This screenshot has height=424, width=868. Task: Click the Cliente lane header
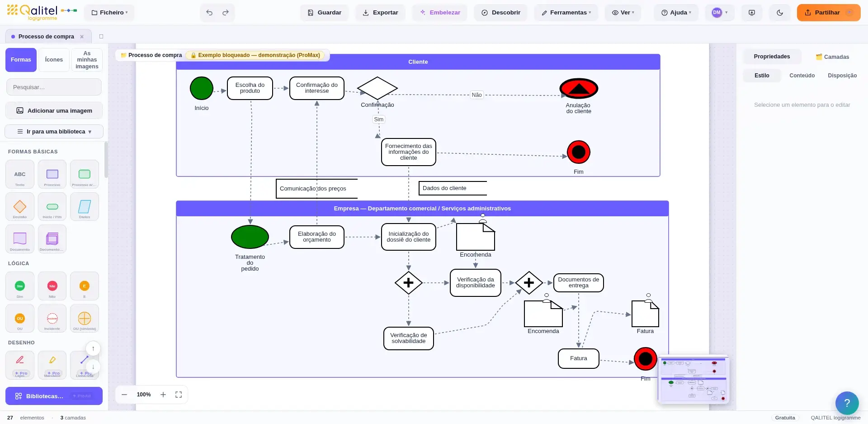418,62
